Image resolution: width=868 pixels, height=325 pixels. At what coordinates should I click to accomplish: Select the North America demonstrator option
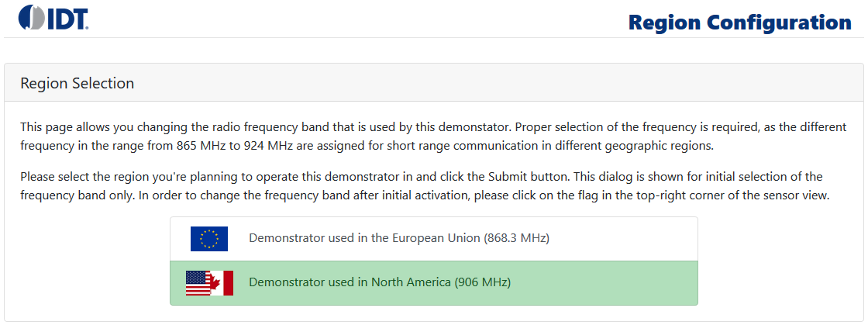(x=380, y=282)
